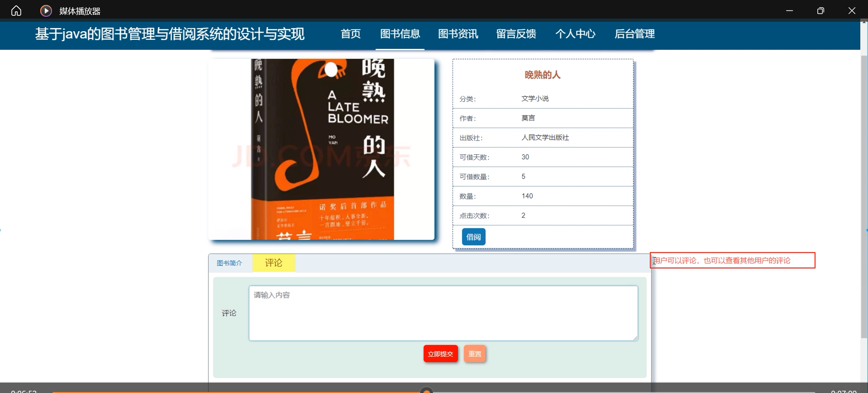This screenshot has width=868, height=393.
Task: Open 个人中心 menu item
Action: [575, 34]
